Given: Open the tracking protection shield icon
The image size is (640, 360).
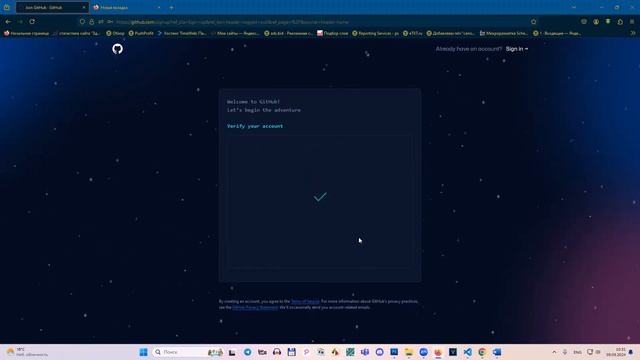Looking at the screenshot, I should tap(82, 22).
